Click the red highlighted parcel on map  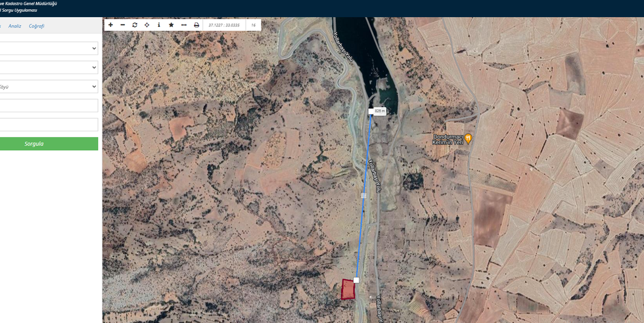[x=348, y=290]
